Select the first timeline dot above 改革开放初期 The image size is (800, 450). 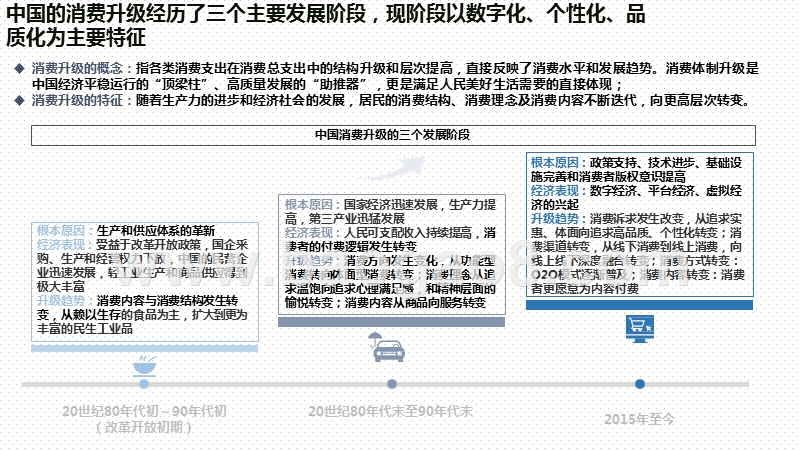click(144, 384)
